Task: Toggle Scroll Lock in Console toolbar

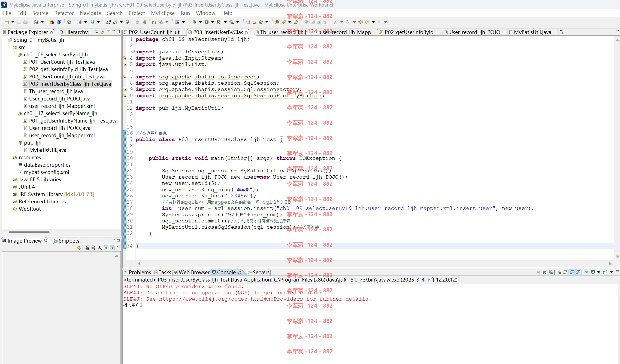Action: coord(565,272)
